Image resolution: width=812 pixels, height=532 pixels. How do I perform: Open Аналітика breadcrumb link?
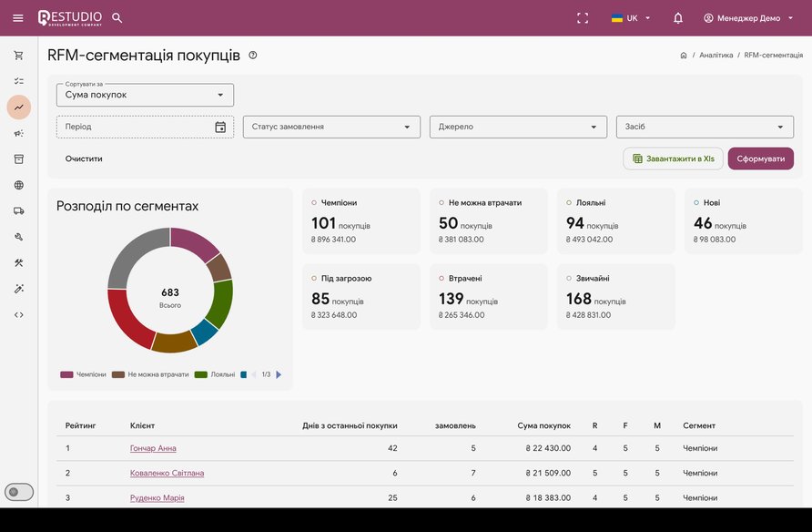716,55
